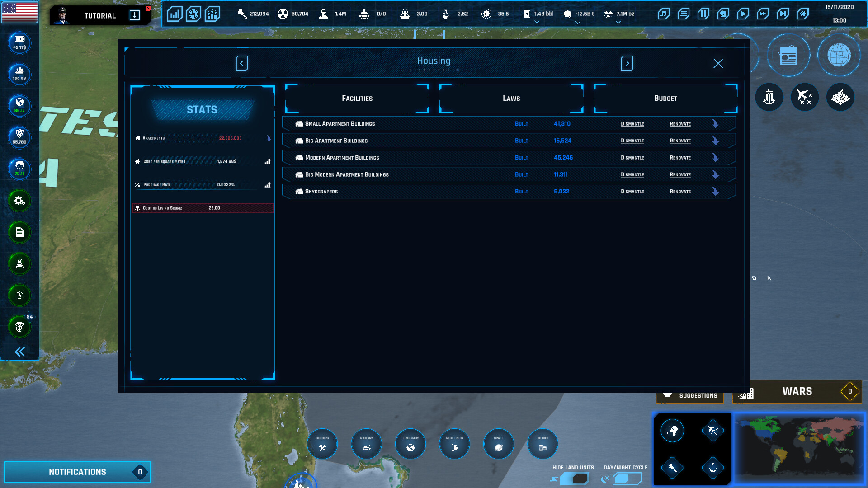This screenshot has height=488, width=868.
Task: Open the aircraft sidebar icon
Action: click(x=19, y=295)
